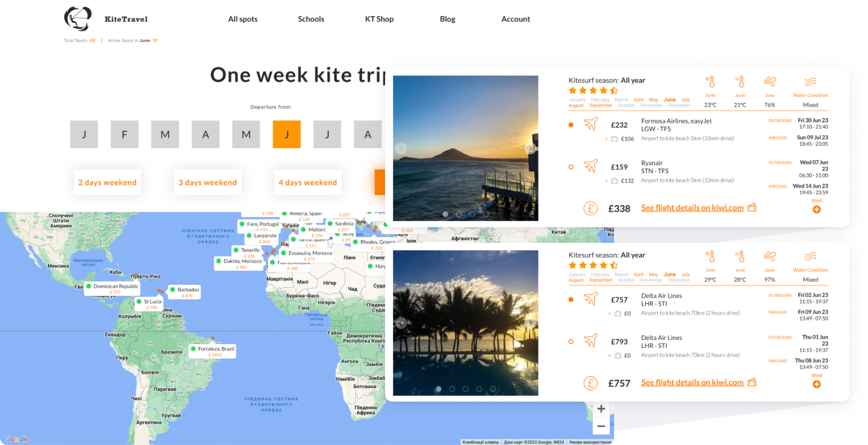Click previous photo arrow on Tenerife image
Image resolution: width=868 pixels, height=445 pixels.
[401, 148]
